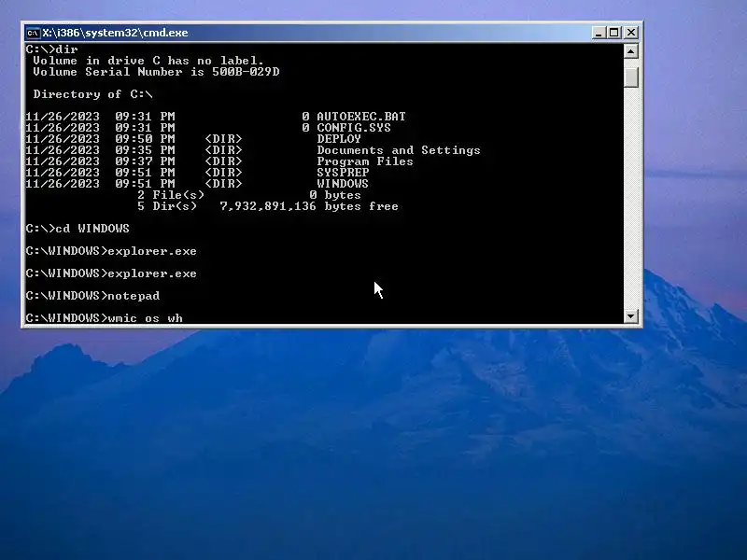Click the WINDOWS name in the dir listing
Image resolution: width=747 pixels, height=560 pixels.
[343, 184]
